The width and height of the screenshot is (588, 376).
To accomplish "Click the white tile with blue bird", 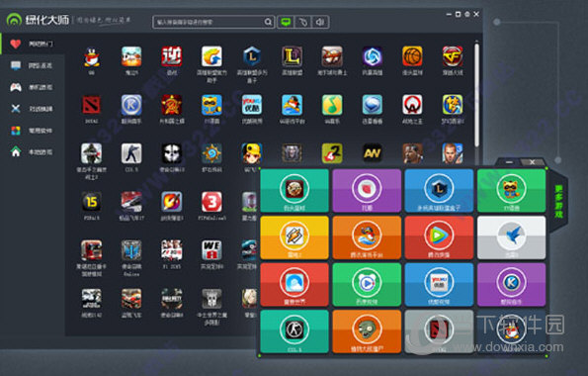I will tap(512, 237).
